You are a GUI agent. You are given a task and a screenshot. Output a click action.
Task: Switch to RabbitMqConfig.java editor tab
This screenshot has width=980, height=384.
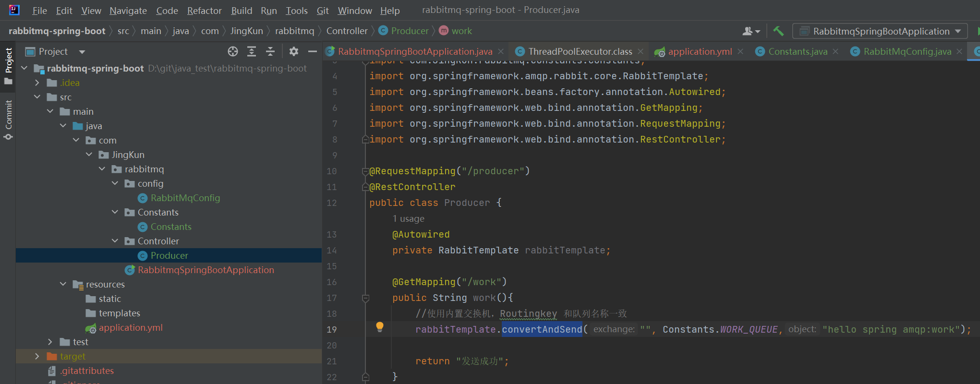(x=907, y=51)
